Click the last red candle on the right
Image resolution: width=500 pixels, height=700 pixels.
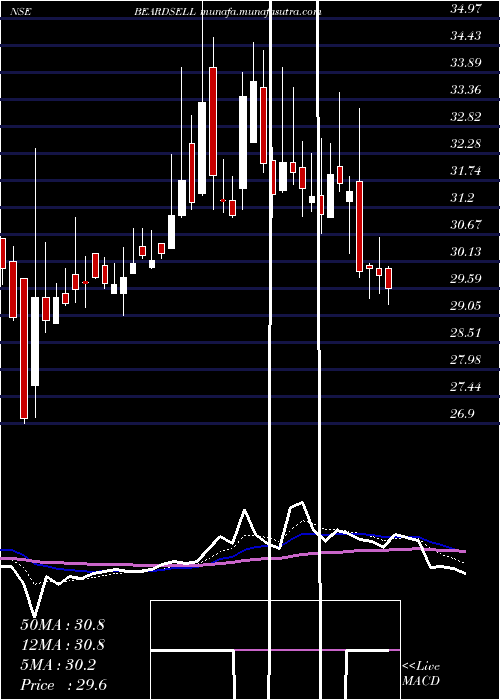[x=388, y=279]
